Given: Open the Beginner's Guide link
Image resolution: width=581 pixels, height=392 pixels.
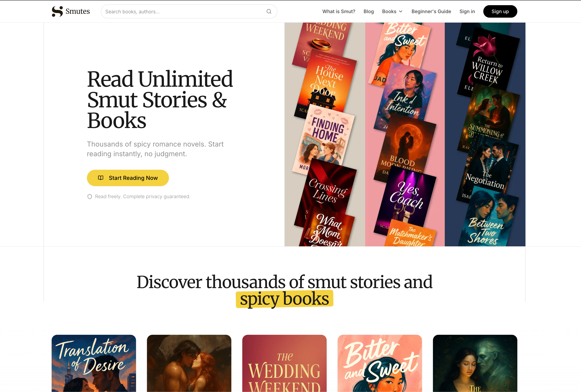Looking at the screenshot, I should point(431,11).
